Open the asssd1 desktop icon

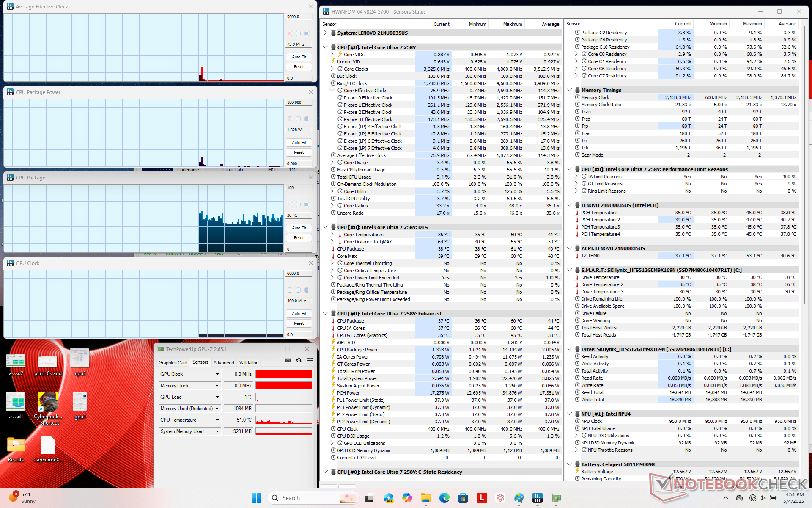(16, 406)
